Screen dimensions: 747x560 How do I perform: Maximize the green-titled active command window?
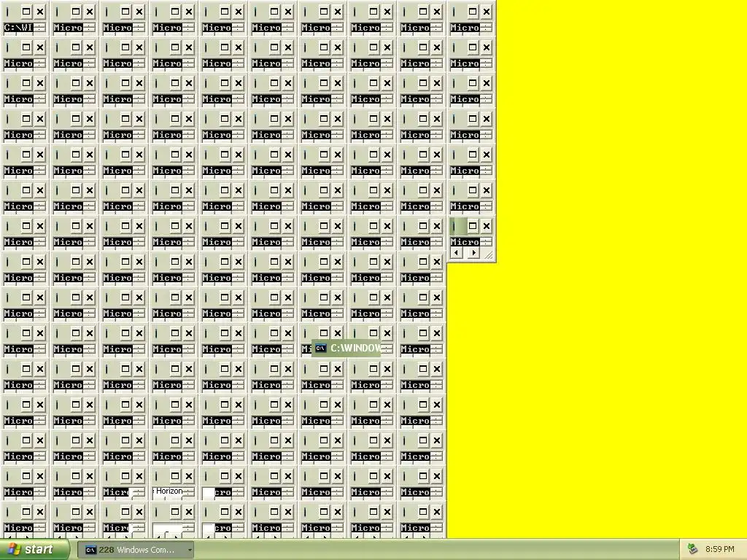tap(472, 226)
